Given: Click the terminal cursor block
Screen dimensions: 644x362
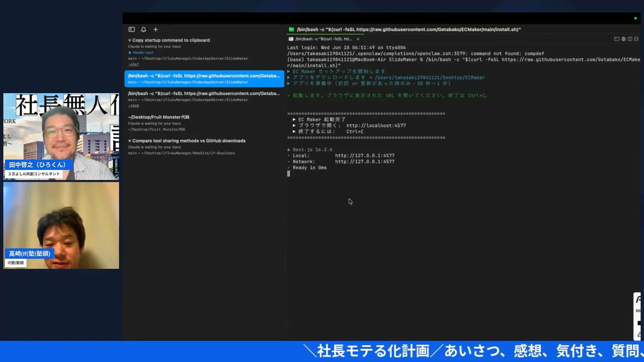Looking at the screenshot, I should 288,174.
